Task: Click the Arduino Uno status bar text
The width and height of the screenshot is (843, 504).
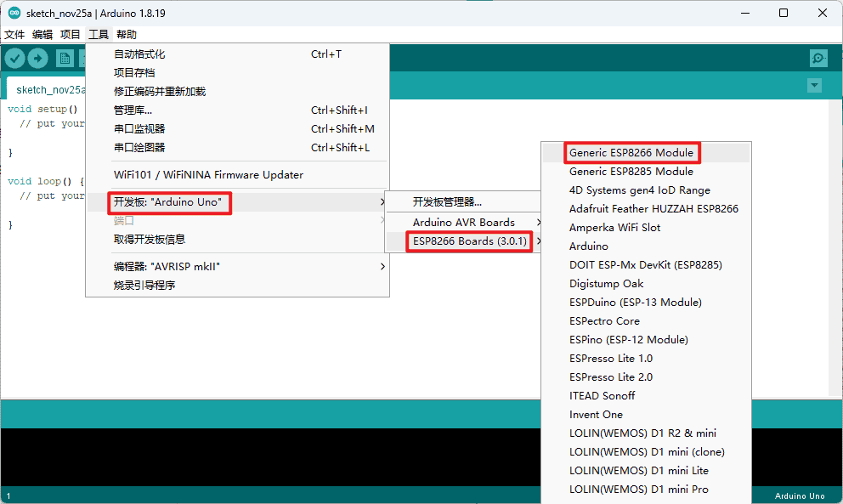Action: click(x=800, y=496)
